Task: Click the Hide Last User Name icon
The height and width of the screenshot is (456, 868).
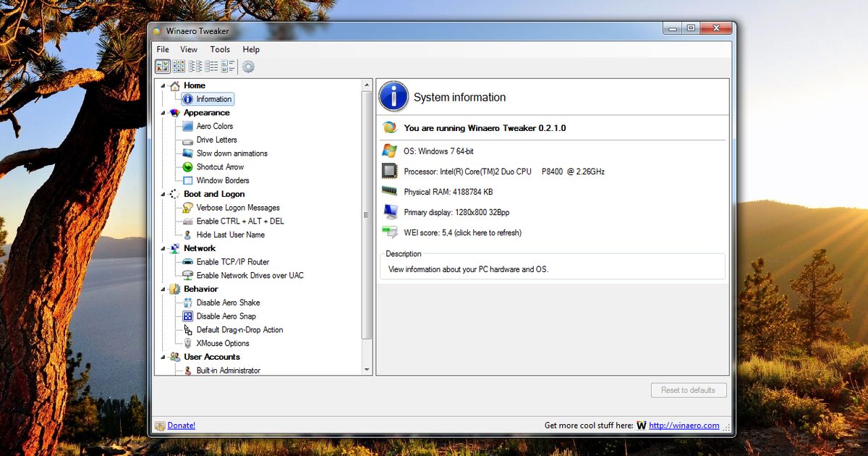Action: pyautogui.click(x=188, y=235)
